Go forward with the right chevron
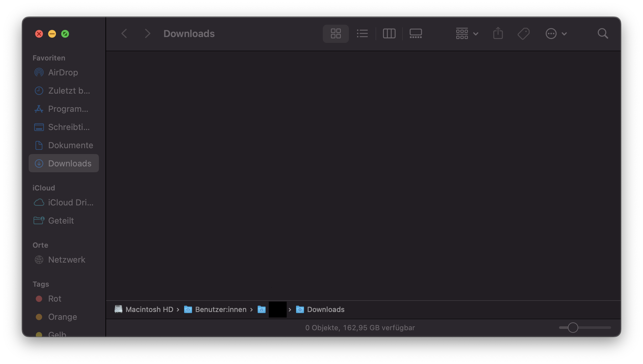 147,33
